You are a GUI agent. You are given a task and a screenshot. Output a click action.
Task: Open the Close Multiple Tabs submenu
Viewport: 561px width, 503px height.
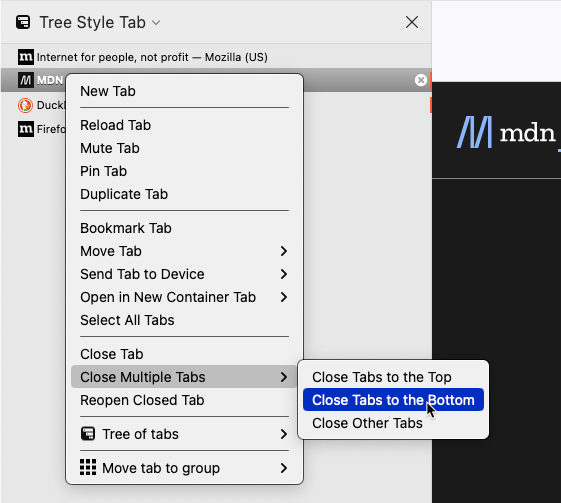184,377
